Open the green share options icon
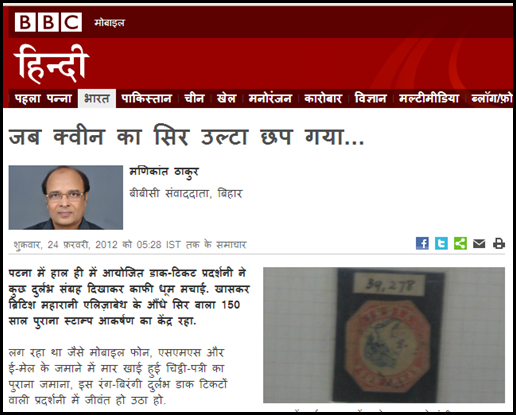 click(460, 243)
